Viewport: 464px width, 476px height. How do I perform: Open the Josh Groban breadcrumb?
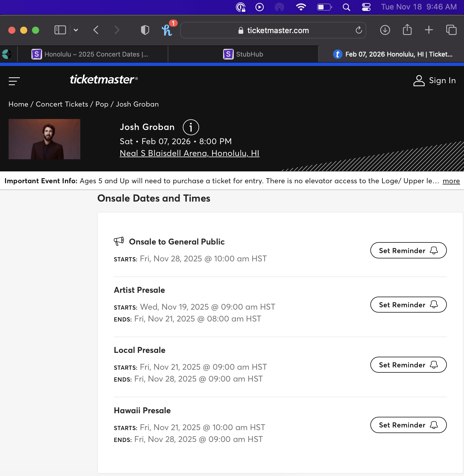point(137,104)
